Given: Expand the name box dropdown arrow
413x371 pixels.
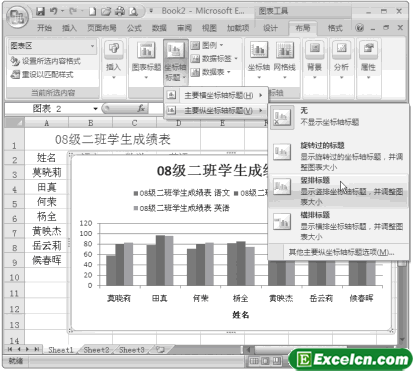Looking at the screenshot, I should pyautogui.click(x=96, y=109).
